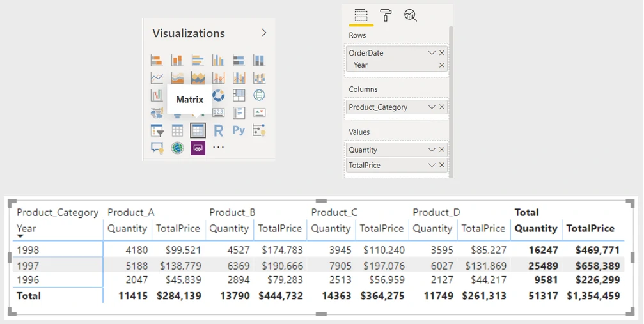Click the $197,076 cell
The width and height of the screenshot is (644, 324).
(384, 266)
